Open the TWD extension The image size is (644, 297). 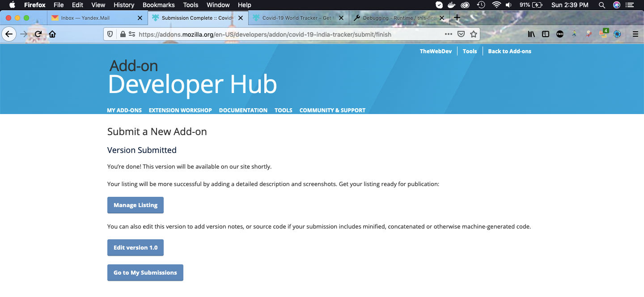pyautogui.click(x=560, y=34)
